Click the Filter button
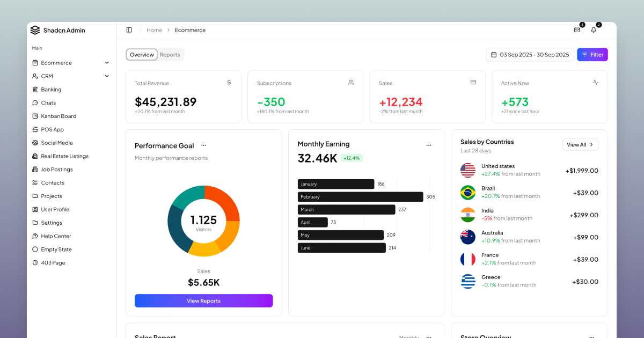Screen dimensions: 644x338 click(592, 55)
